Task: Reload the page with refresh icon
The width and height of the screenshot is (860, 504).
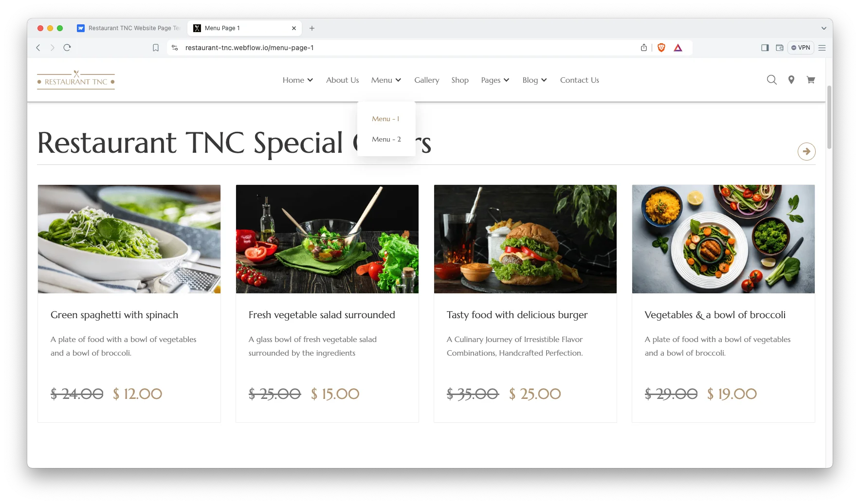Action: (x=67, y=48)
